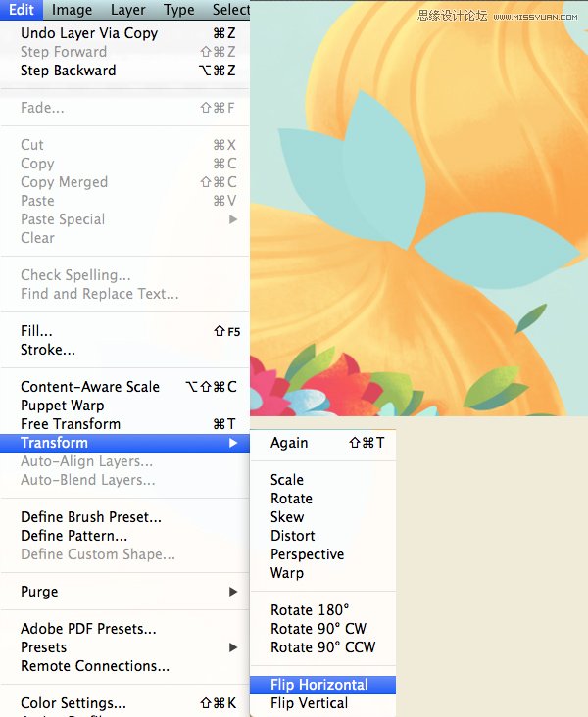Expand the Transform submenu arrow
This screenshot has height=717, width=588.
point(233,443)
